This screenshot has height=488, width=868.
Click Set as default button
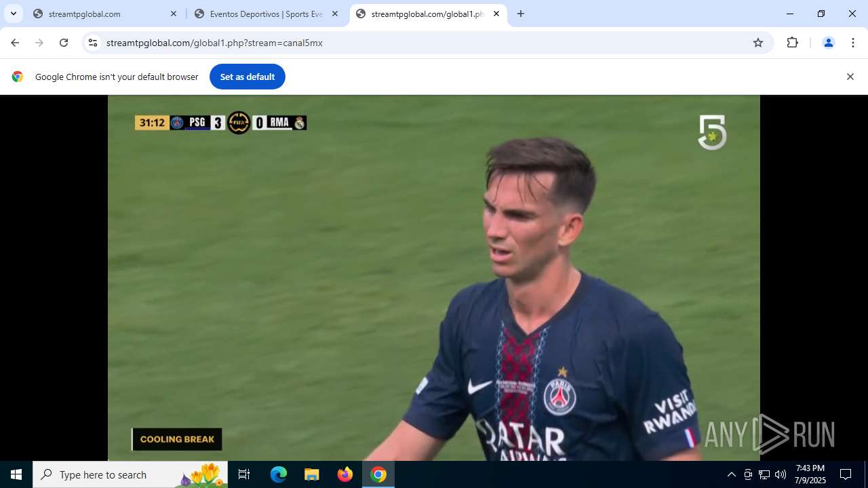[248, 77]
